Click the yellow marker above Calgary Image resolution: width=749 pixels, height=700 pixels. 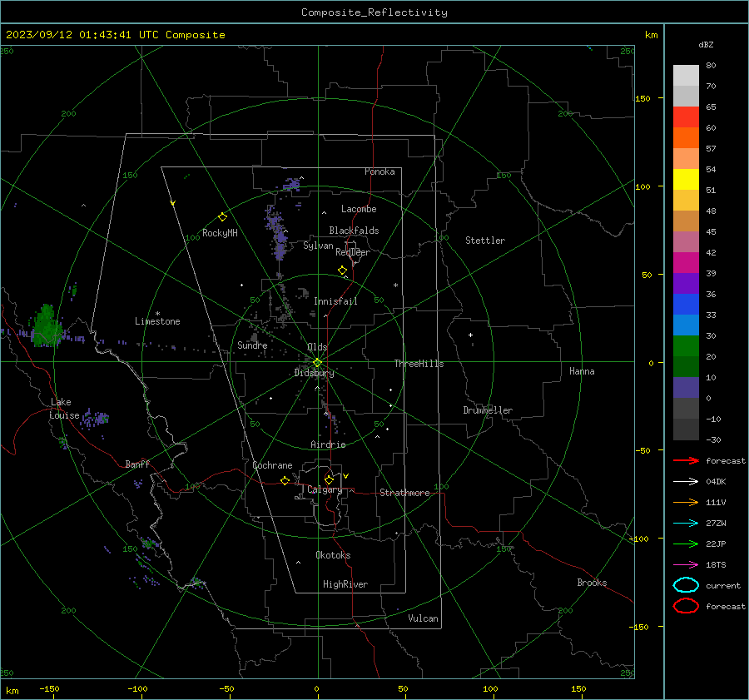click(x=329, y=479)
